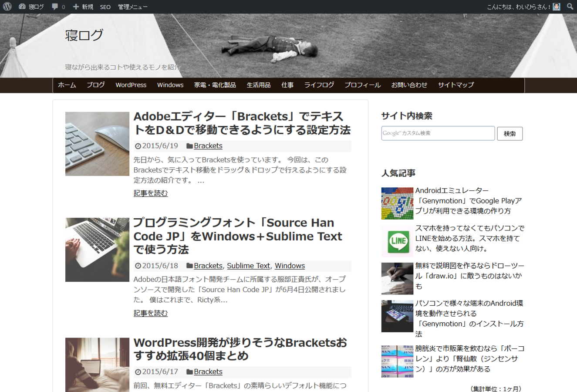Click the bedroom laptop article thumbnail

tap(97, 365)
